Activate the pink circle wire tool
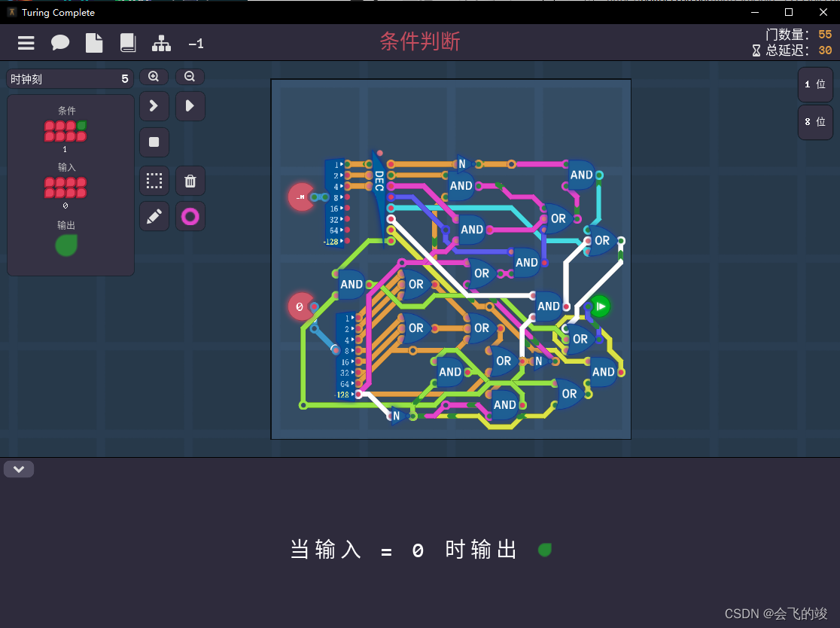The height and width of the screenshot is (628, 840). 190,216
